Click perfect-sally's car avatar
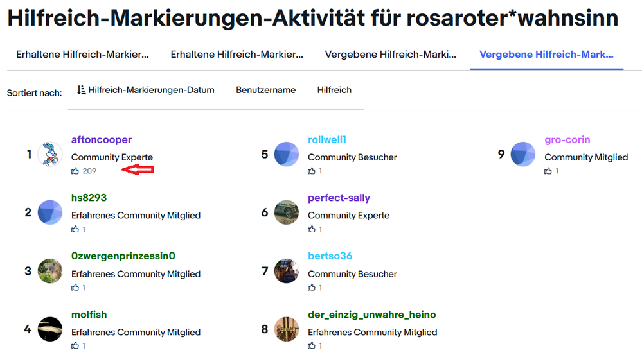642x364 pixels. [287, 212]
